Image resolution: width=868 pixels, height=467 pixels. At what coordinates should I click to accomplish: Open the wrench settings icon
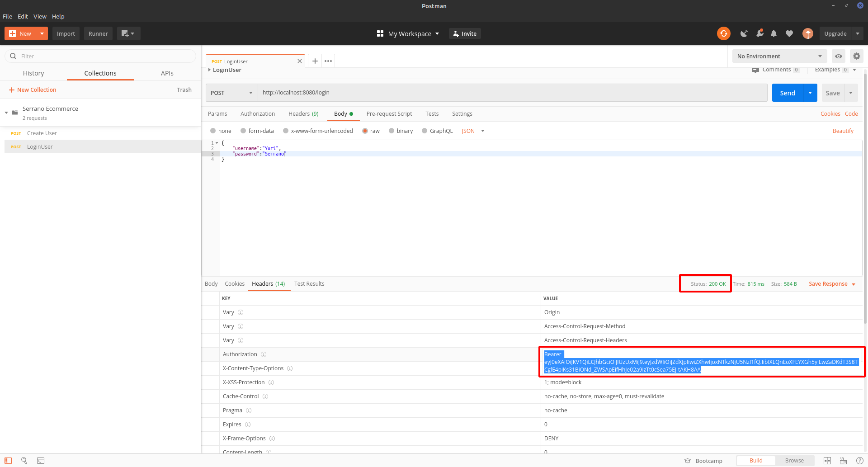(760, 33)
